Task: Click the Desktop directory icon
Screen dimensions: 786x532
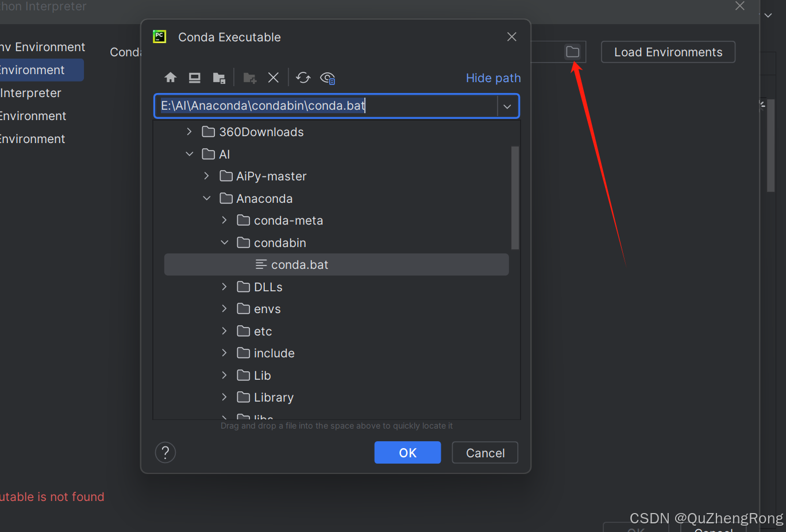Action: [194, 77]
